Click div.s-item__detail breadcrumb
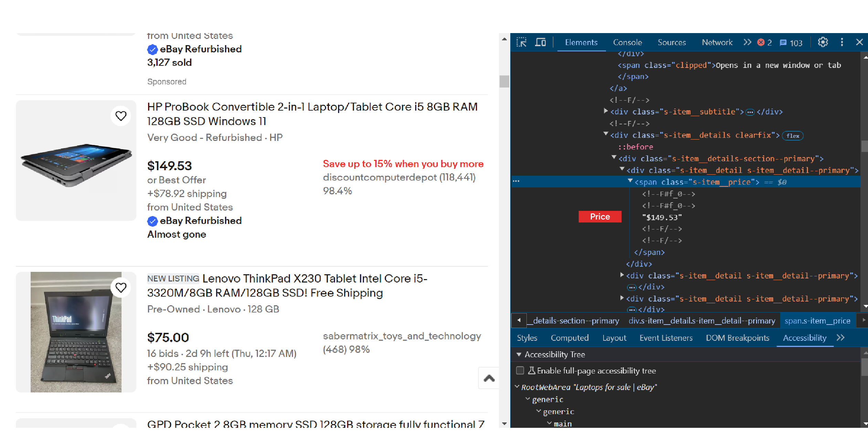 [x=702, y=321]
